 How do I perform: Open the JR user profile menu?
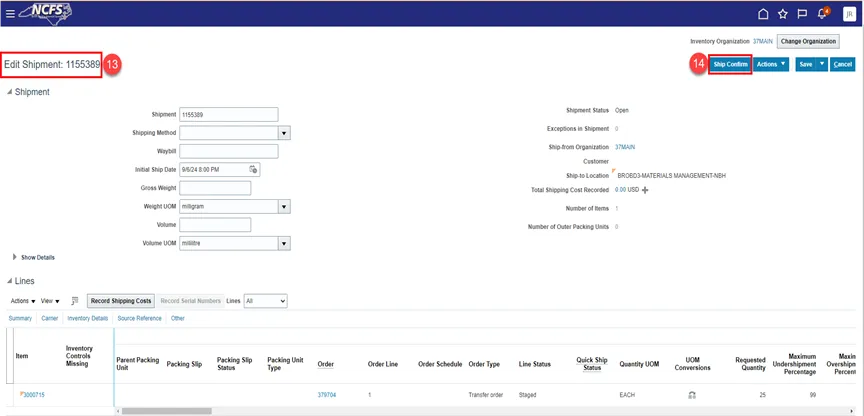click(x=848, y=14)
